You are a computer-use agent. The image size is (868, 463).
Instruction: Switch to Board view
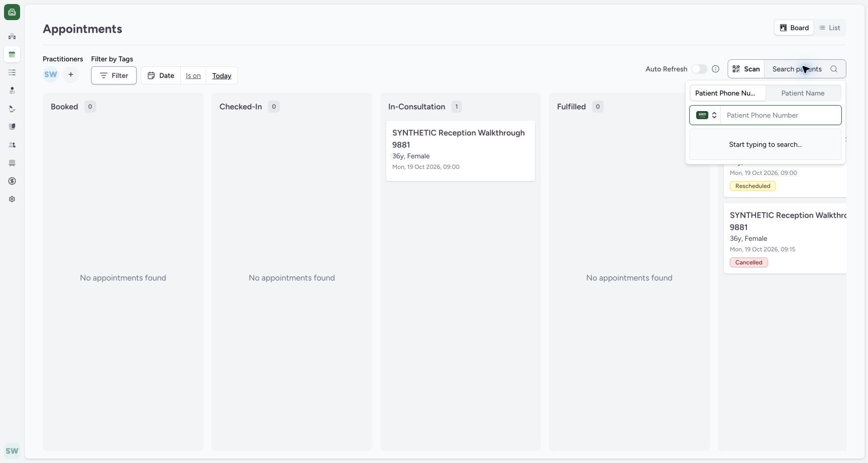coord(794,28)
